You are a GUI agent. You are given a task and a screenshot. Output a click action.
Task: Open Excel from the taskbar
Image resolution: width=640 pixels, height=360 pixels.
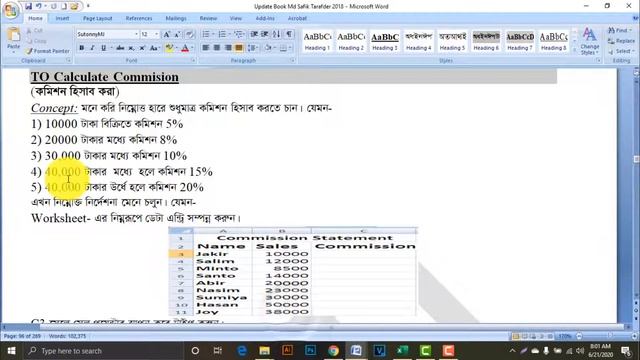click(402, 350)
